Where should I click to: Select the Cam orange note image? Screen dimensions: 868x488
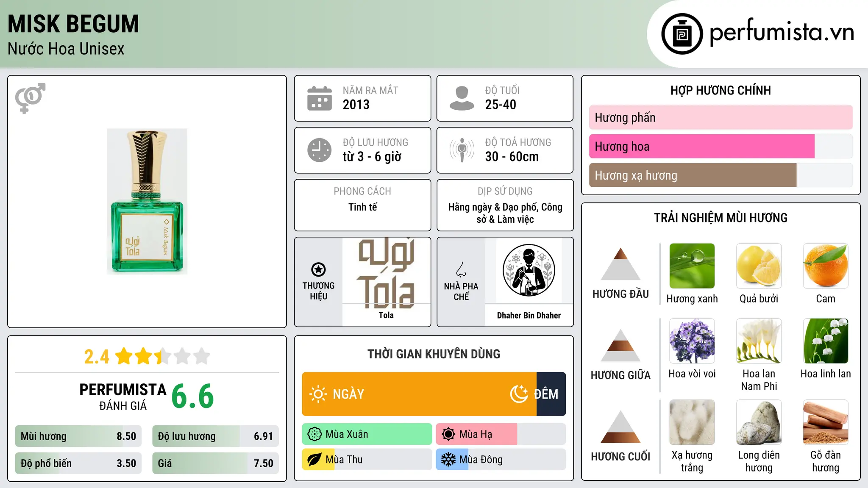(x=826, y=266)
